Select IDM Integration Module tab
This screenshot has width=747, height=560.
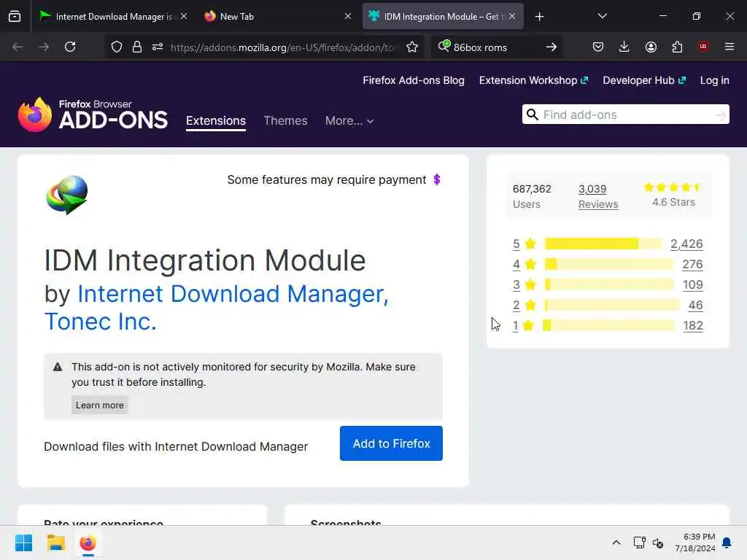click(443, 17)
